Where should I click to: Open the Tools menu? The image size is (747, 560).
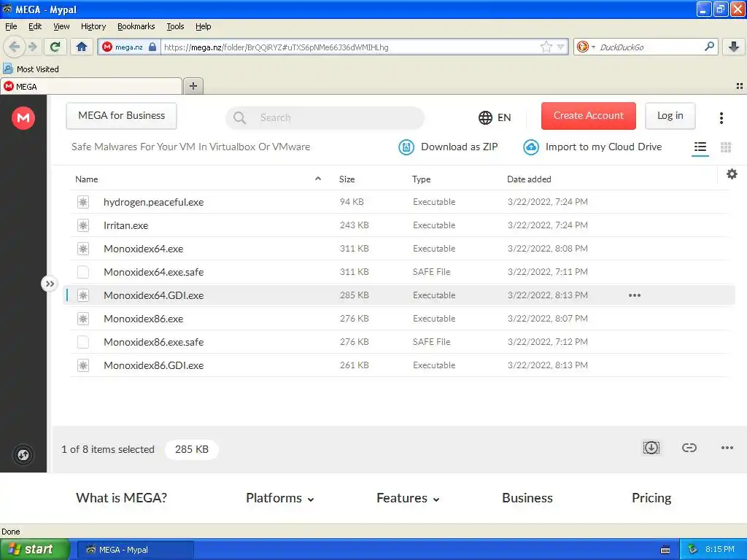coord(175,26)
